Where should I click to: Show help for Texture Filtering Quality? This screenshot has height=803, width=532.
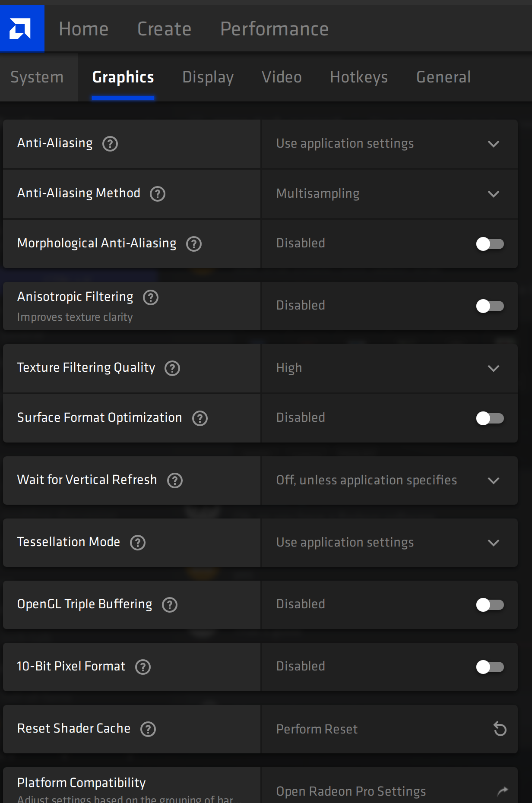click(172, 368)
